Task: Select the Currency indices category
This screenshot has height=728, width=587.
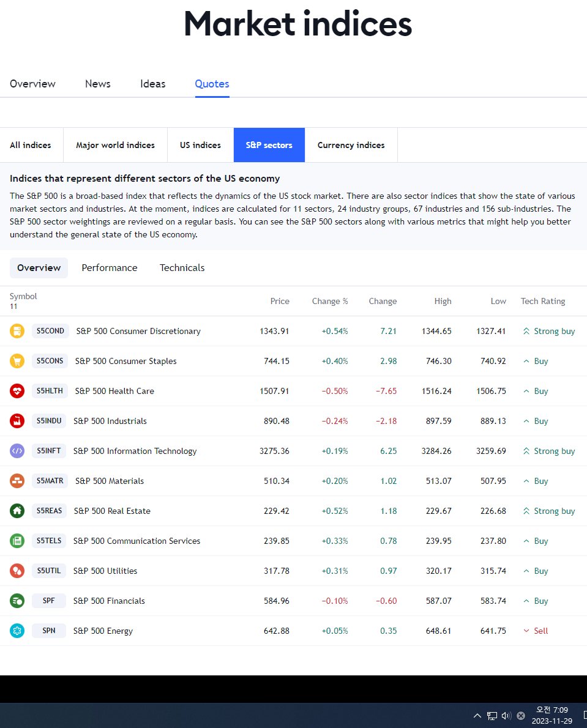Action: pyautogui.click(x=351, y=145)
